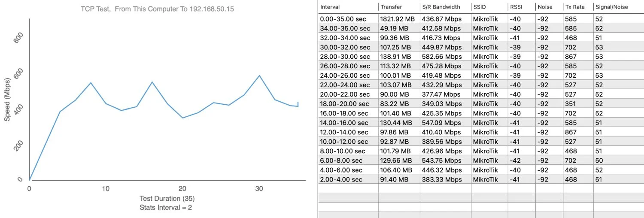This screenshot has width=644, height=218.
Task: Select the 0.00-35.00 sec summary row
Action: 345,19
